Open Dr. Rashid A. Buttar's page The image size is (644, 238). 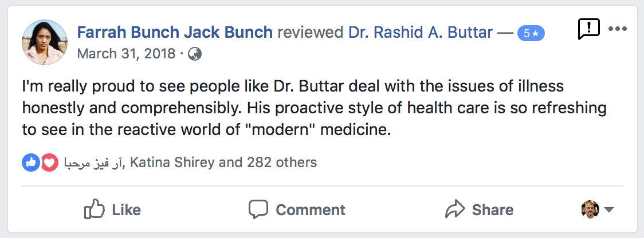point(421,33)
